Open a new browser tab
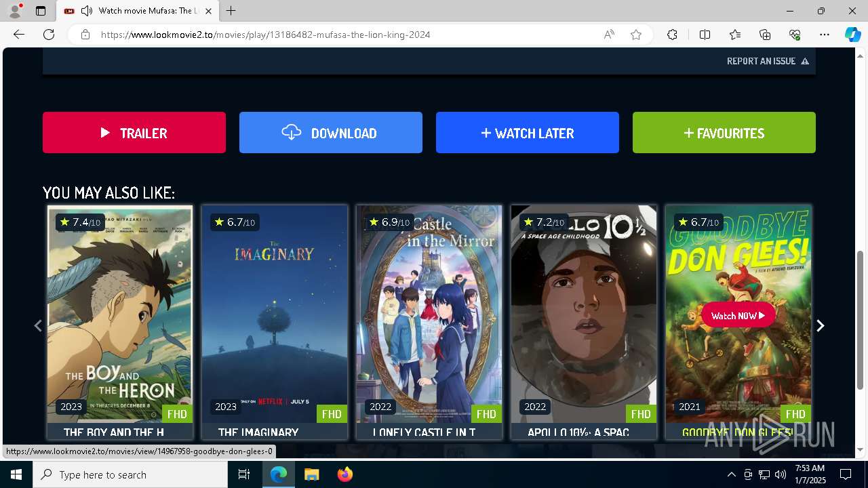Image resolution: width=868 pixels, height=488 pixels. (231, 11)
